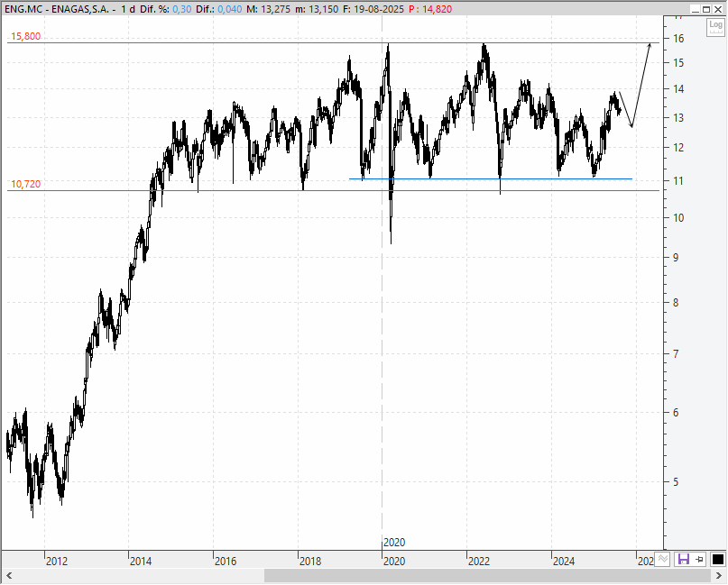Screen dimensions: 728x585
Task: Click the 15,800 resistance level label
Action: 25,36
